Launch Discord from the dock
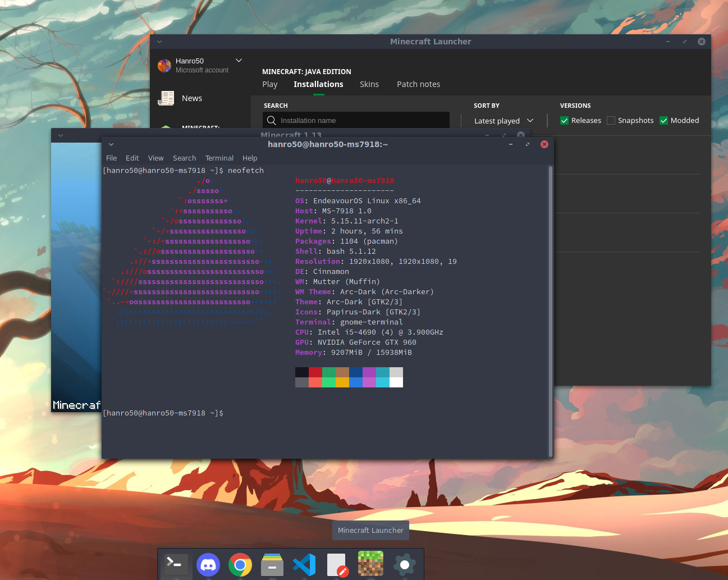Screen dimensions: 728x580 click(208, 564)
